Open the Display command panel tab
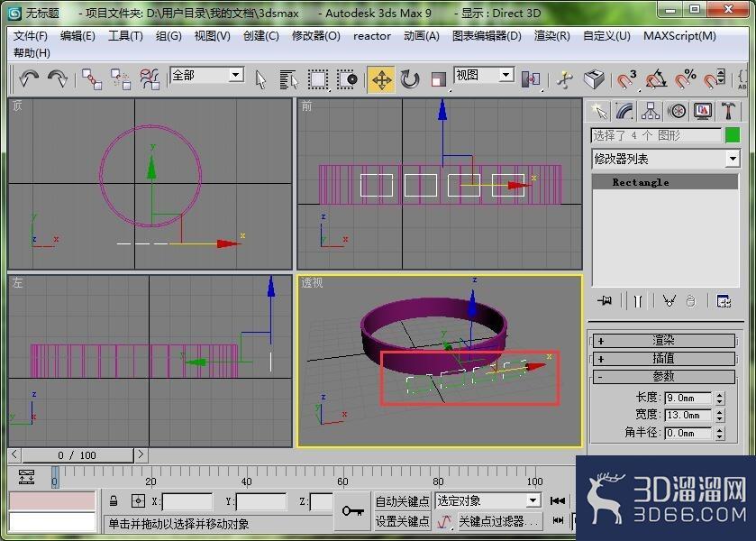 click(x=703, y=112)
